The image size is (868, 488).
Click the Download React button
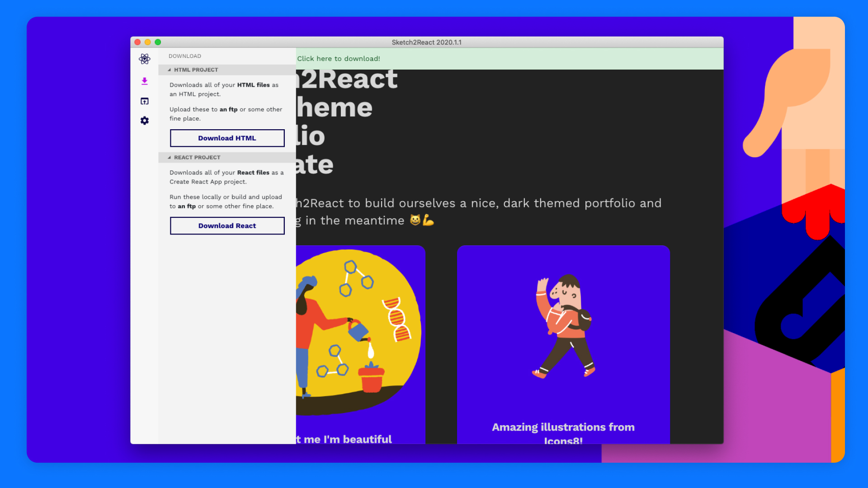[x=227, y=226]
